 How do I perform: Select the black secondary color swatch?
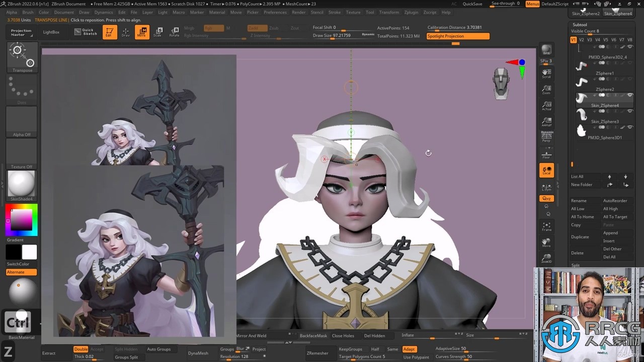[x=14, y=252]
